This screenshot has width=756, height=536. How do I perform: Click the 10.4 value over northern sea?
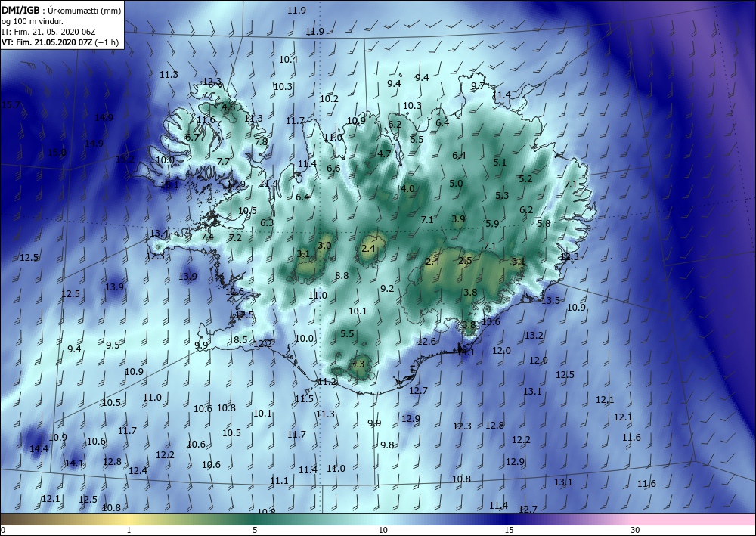(288, 59)
